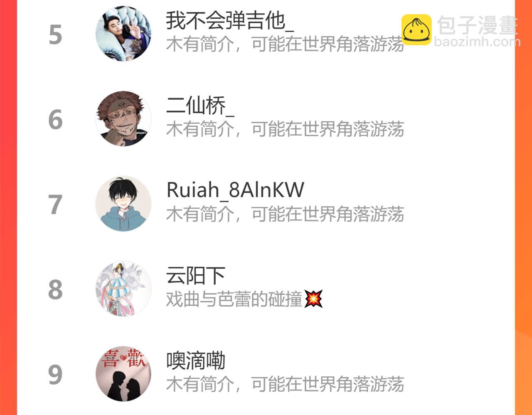The image size is (532, 415).
Task: Open the username 我不会弹吉他_
Action: pos(230,20)
